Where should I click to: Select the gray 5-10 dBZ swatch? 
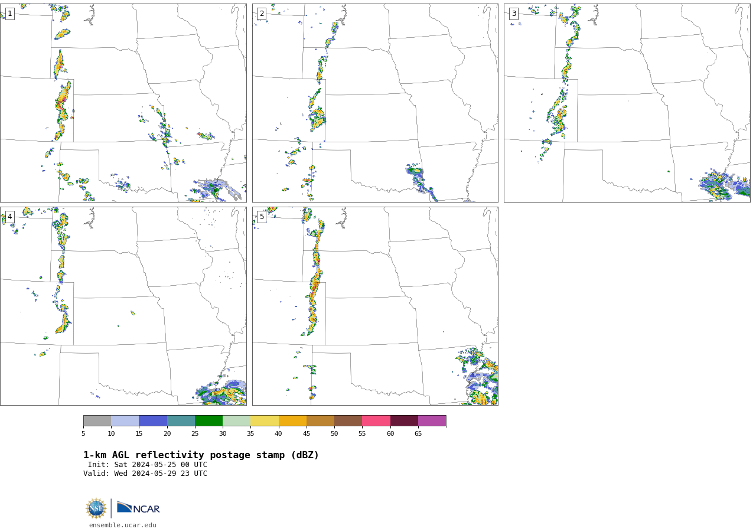pos(97,421)
